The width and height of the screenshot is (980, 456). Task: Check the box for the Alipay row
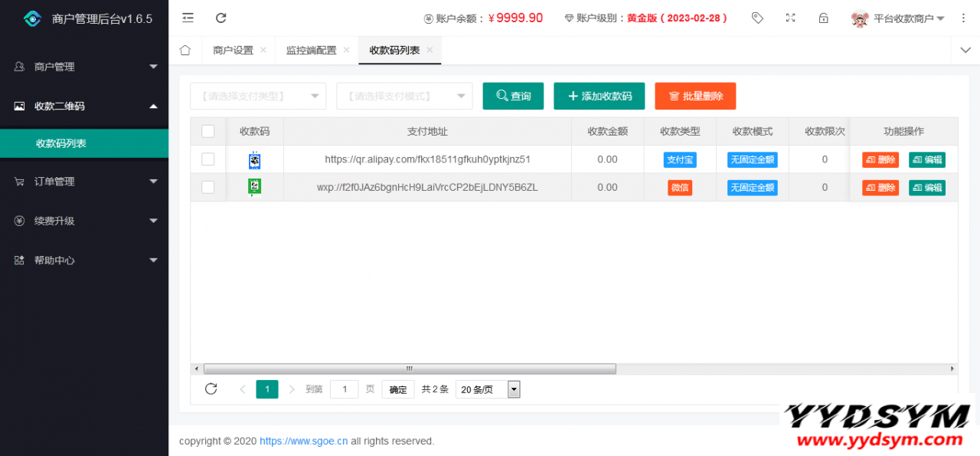coord(208,159)
